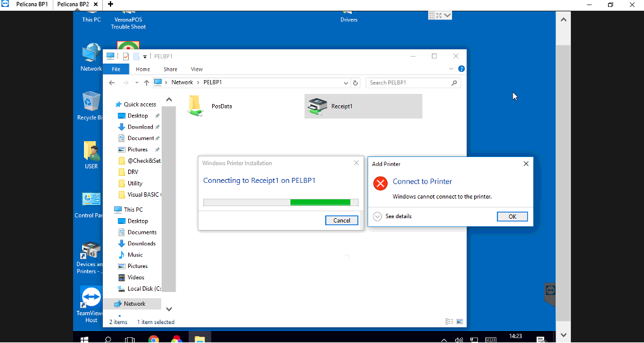Click the Recycle Bin desktop icon
The image size is (644, 343).
[92, 103]
